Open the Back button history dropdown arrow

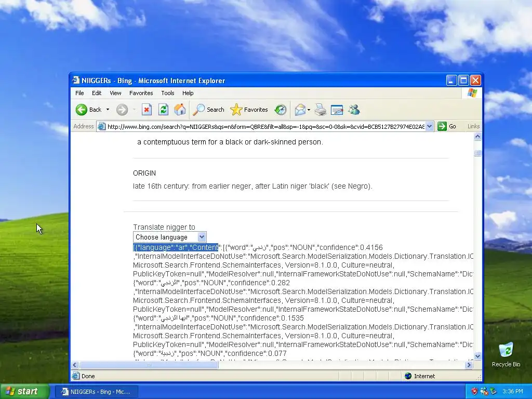pos(108,110)
